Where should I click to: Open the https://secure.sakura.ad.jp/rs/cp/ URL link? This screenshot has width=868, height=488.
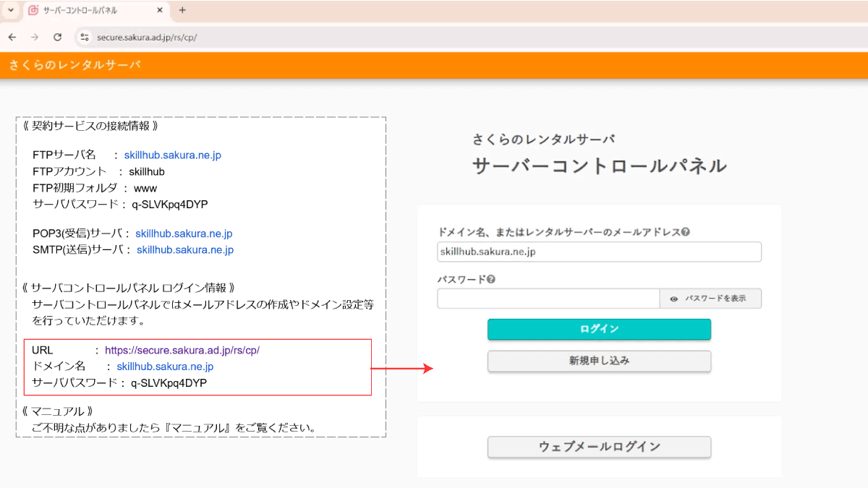click(x=182, y=350)
